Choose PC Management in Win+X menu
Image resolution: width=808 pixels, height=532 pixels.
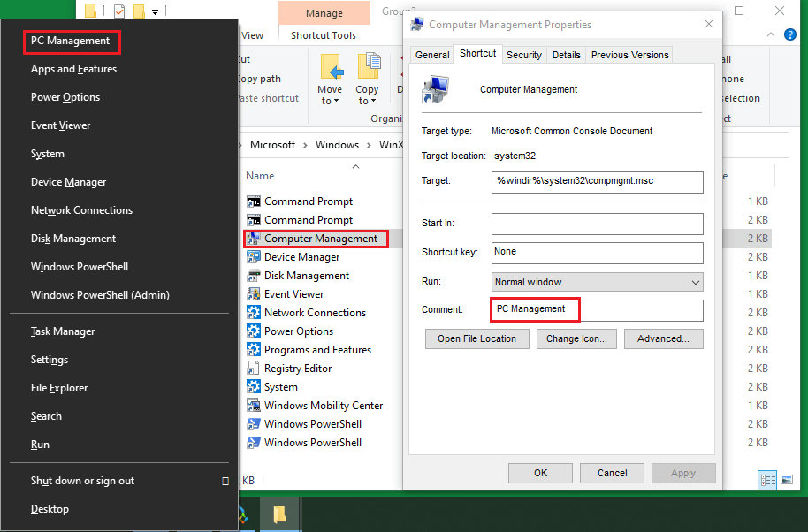click(x=70, y=41)
